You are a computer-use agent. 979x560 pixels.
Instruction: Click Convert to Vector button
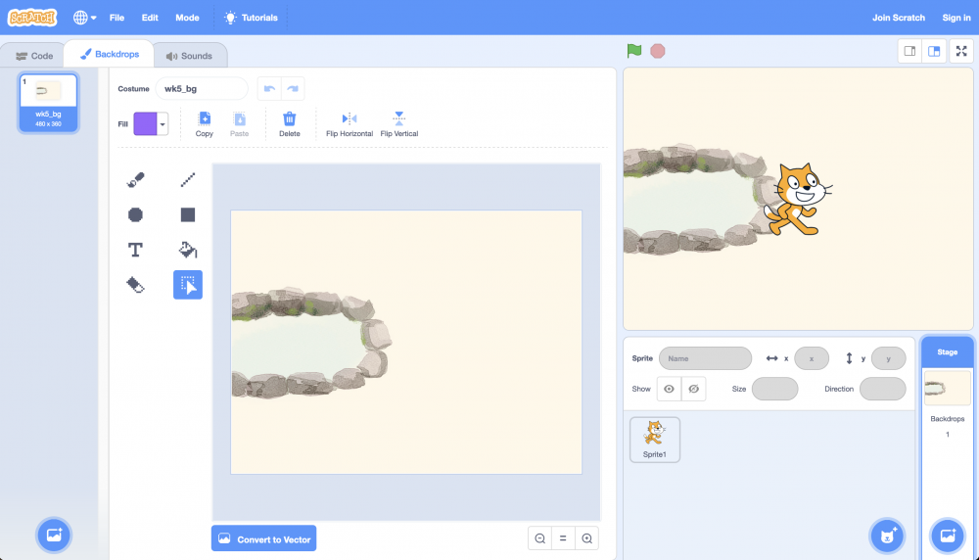click(263, 538)
